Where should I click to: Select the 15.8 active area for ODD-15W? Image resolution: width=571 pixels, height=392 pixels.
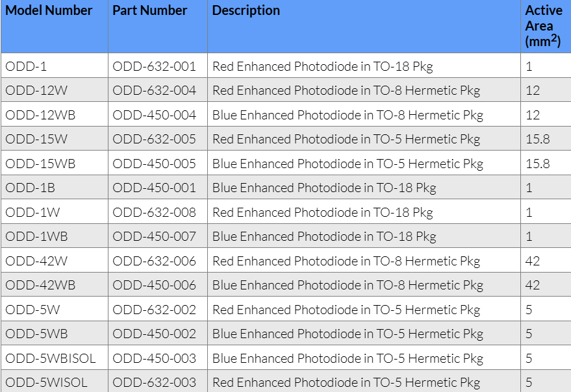pos(538,139)
